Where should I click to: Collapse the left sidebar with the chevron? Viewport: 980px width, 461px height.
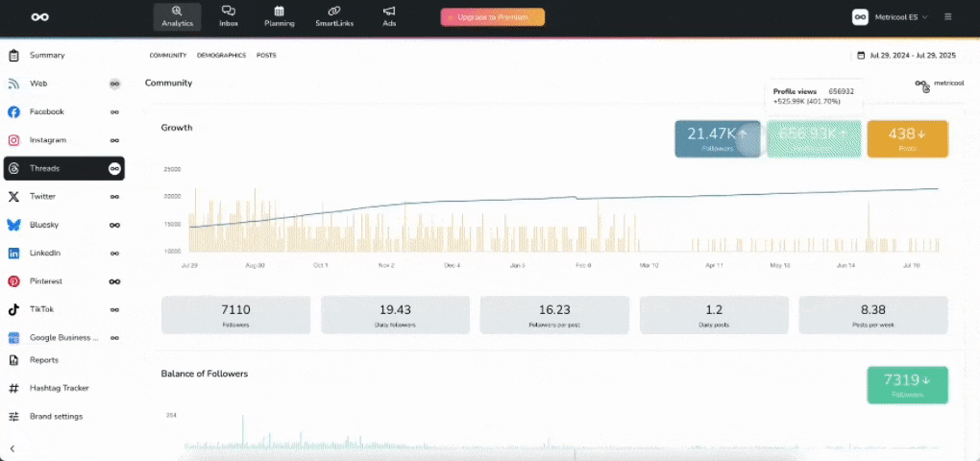coord(12,449)
